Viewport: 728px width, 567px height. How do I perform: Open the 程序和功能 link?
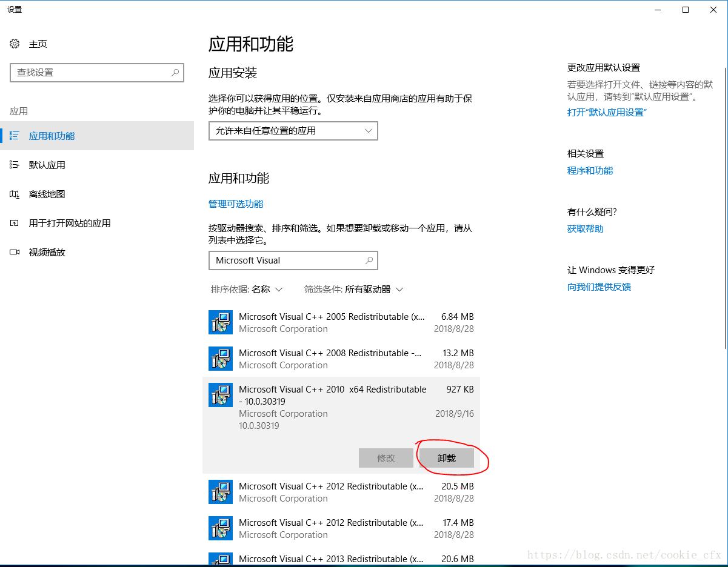[590, 170]
